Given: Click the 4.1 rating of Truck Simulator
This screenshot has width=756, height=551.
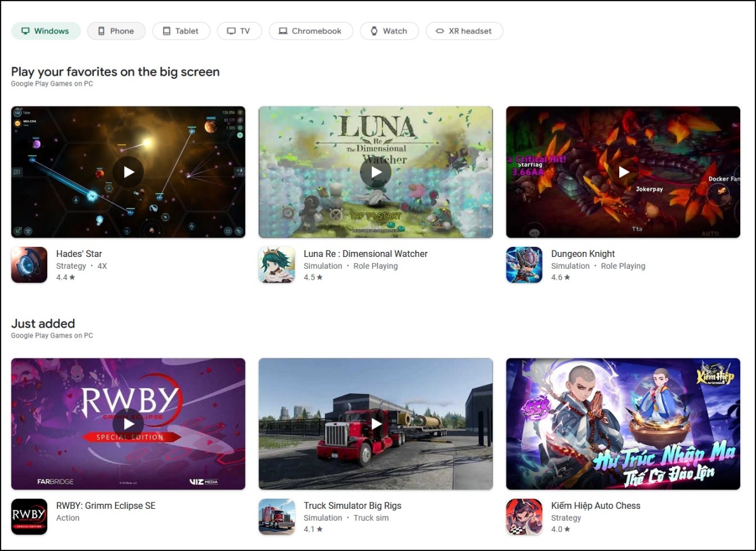Looking at the screenshot, I should (x=313, y=529).
